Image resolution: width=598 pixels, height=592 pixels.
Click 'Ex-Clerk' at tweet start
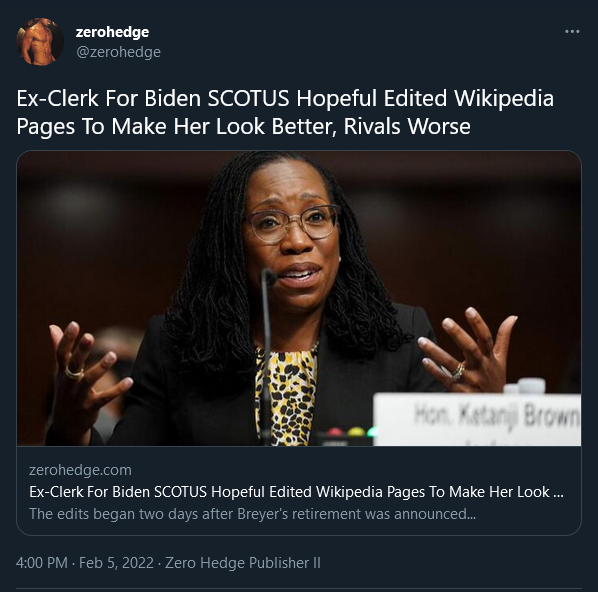[x=58, y=98]
